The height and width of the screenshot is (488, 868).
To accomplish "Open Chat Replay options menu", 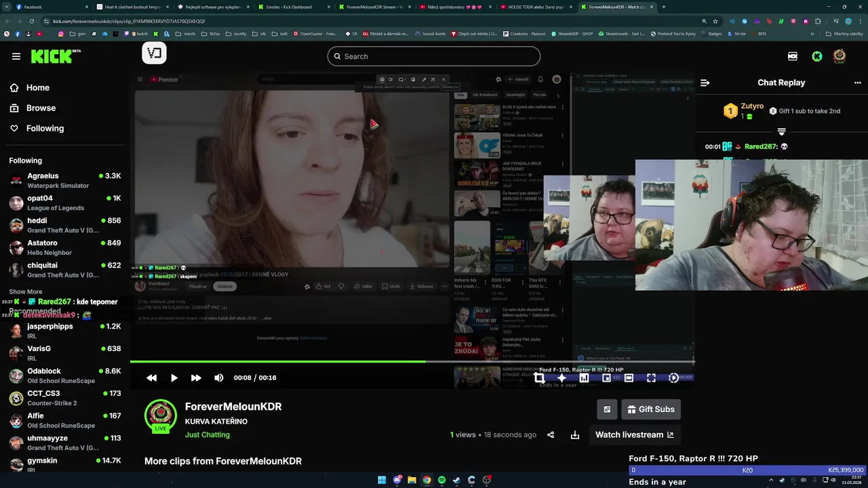I will [x=857, y=83].
